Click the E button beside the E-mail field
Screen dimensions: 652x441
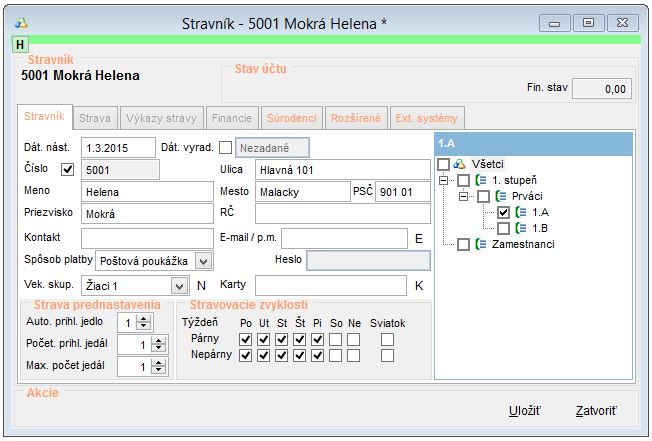coord(419,238)
